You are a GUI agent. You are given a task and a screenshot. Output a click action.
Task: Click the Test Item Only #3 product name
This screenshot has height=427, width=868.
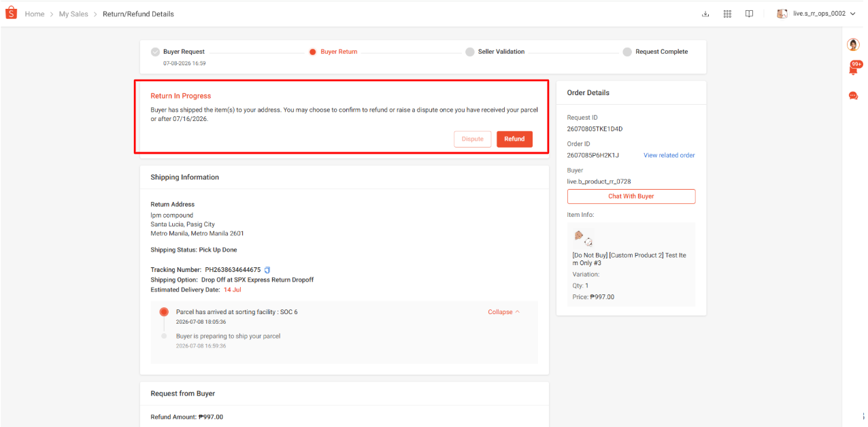pos(629,259)
